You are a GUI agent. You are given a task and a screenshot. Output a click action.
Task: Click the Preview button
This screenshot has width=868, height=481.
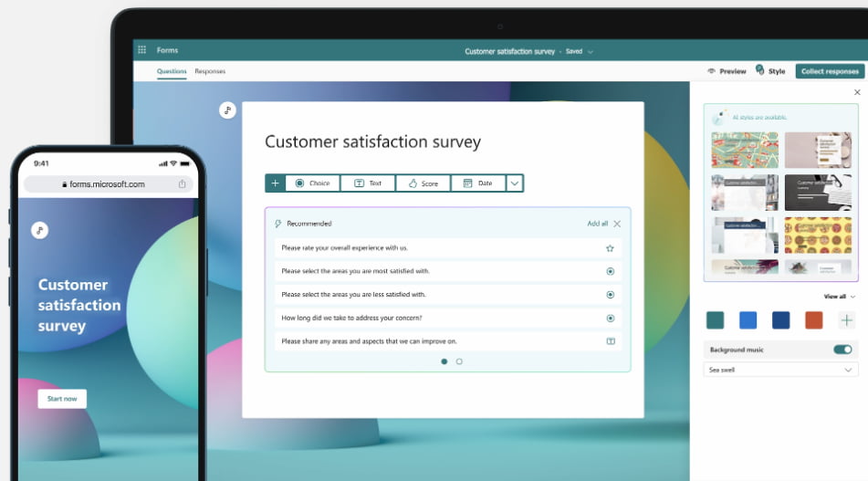click(727, 71)
